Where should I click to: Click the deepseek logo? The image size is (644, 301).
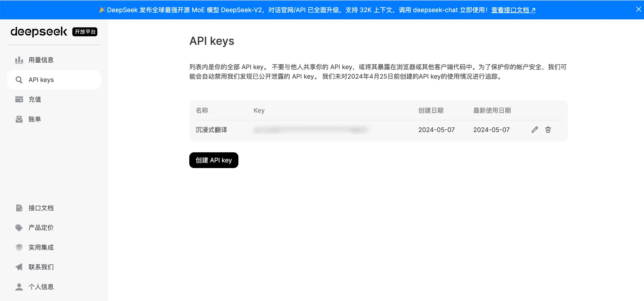click(x=39, y=32)
